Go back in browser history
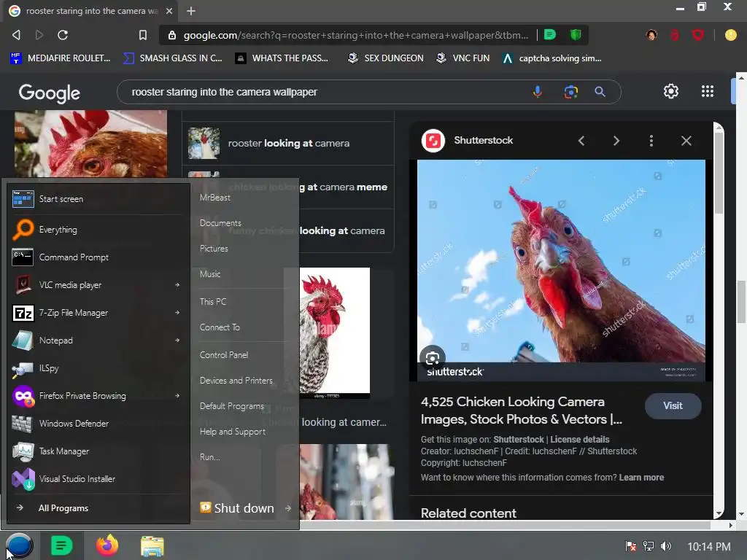747x560 pixels. (16, 35)
